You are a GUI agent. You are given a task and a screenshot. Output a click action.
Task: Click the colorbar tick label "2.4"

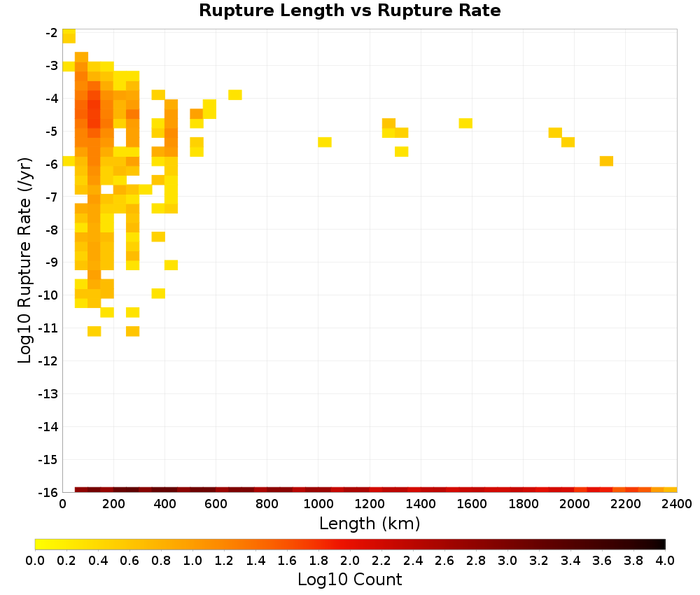(413, 561)
